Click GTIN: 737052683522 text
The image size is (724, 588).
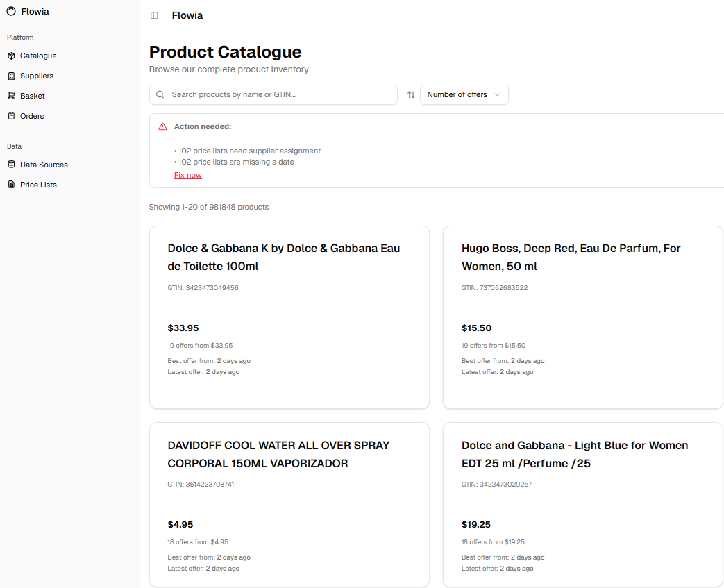click(x=494, y=288)
